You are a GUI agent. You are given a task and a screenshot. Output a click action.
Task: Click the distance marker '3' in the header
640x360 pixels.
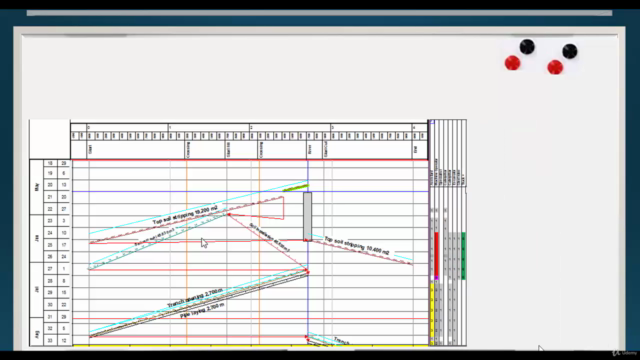click(x=332, y=128)
